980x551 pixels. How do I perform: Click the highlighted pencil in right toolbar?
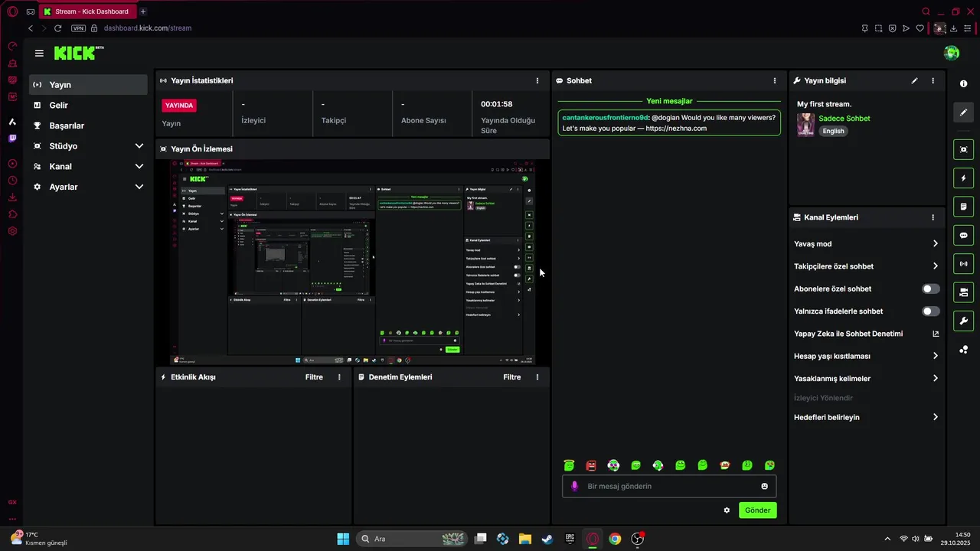(963, 112)
